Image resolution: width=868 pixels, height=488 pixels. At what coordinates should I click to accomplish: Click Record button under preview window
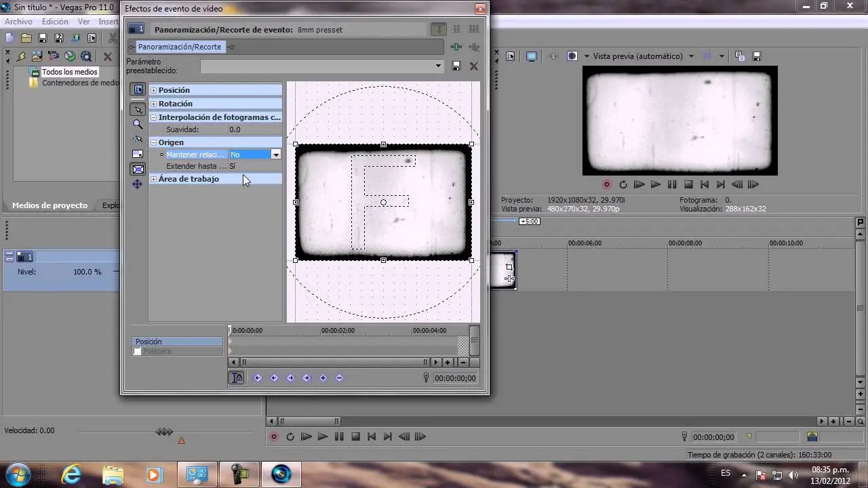(x=607, y=184)
